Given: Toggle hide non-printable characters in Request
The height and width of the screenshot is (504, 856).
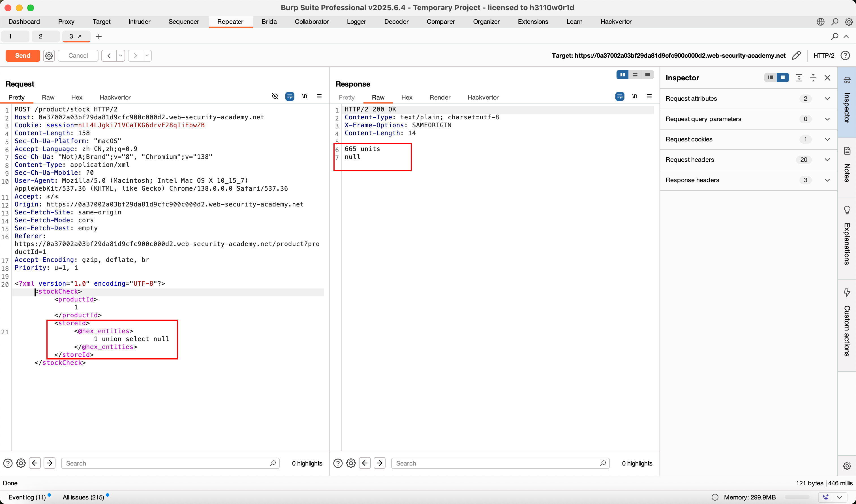Looking at the screenshot, I should tap(275, 96).
